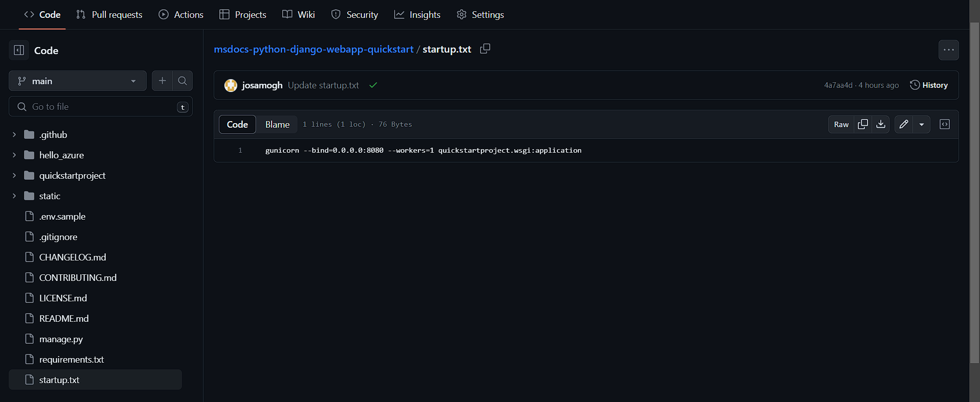Click line number 1 in the code
The height and width of the screenshot is (402, 980).
240,150
